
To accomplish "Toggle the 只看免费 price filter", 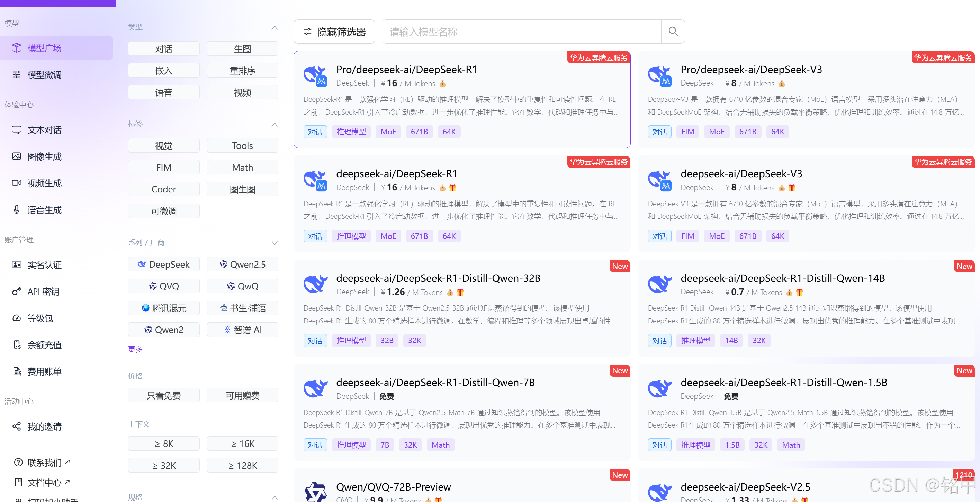I will (x=164, y=395).
